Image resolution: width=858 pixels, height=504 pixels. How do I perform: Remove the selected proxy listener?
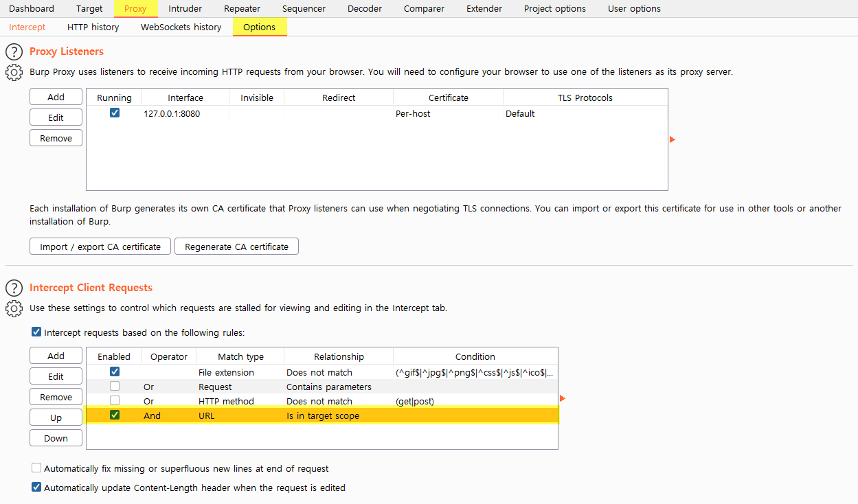[x=56, y=138]
